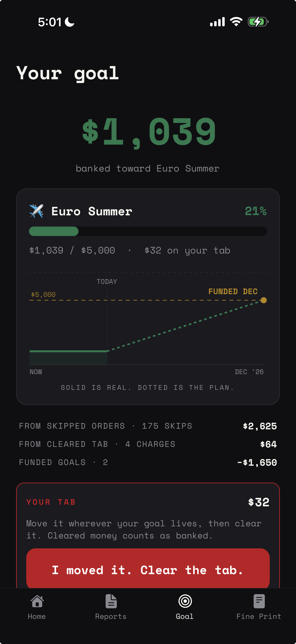Tap the TODAY marker on the chart
Screen dimensions: 296x644
tap(107, 282)
